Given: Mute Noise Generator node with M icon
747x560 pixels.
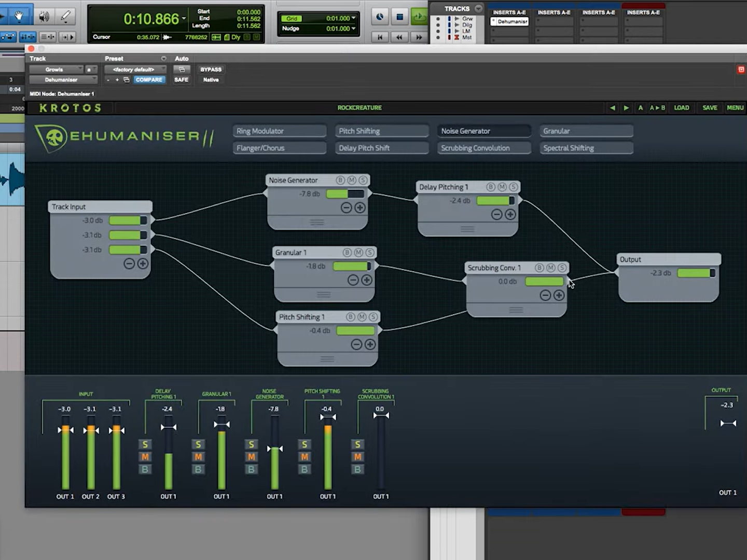Looking at the screenshot, I should (352, 180).
